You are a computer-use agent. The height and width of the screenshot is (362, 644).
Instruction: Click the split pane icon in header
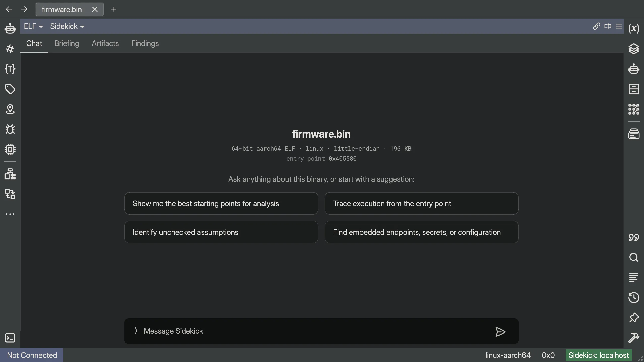(x=608, y=26)
